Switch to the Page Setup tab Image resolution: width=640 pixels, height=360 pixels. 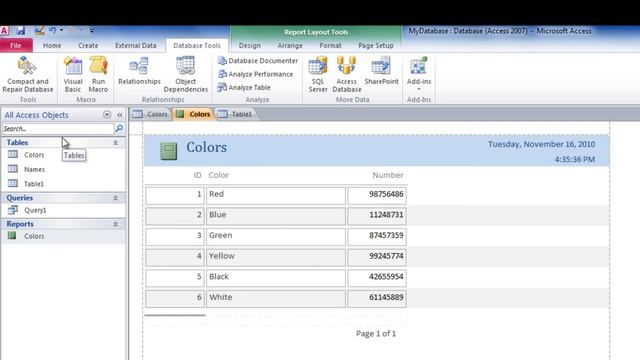coord(376,46)
